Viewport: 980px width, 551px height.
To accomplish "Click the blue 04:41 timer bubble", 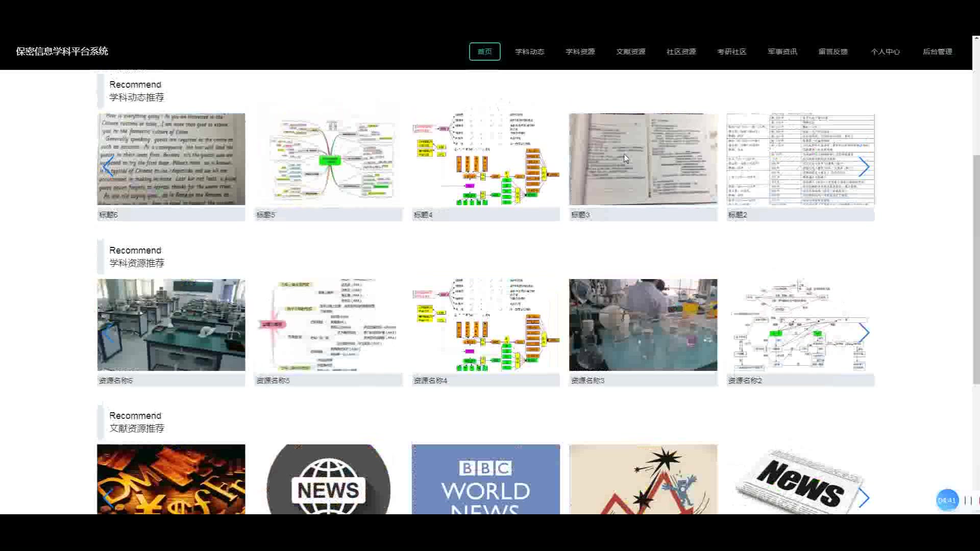I will pos(947,500).
